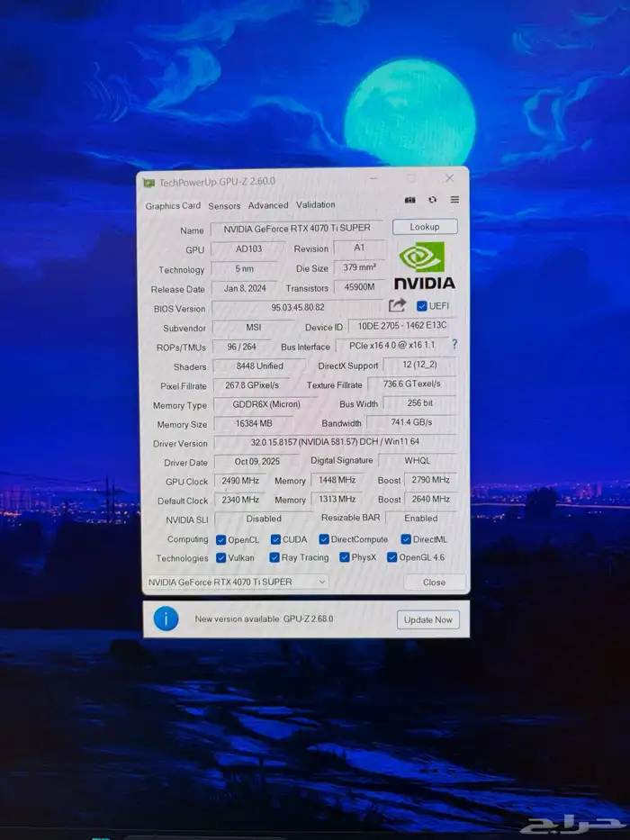Click the Bus Interface question mark icon
Screen dimensions: 630x840
click(x=454, y=344)
